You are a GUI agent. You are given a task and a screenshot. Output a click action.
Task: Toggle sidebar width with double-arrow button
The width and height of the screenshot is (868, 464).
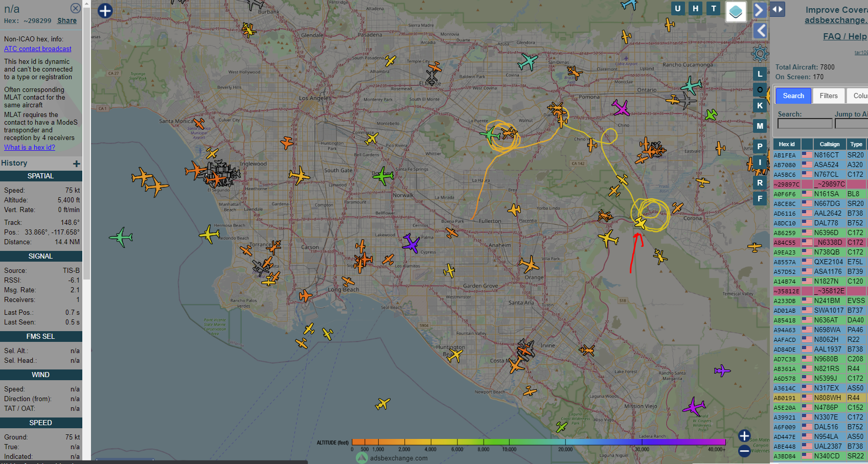[x=777, y=9]
